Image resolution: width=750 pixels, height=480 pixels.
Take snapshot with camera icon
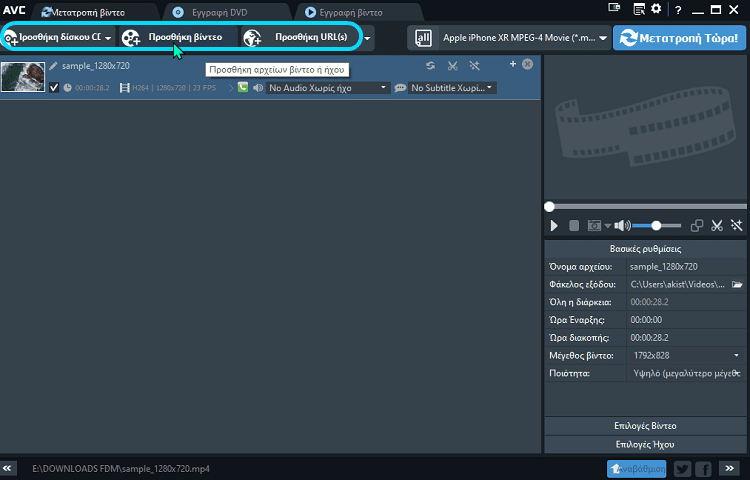click(x=594, y=226)
